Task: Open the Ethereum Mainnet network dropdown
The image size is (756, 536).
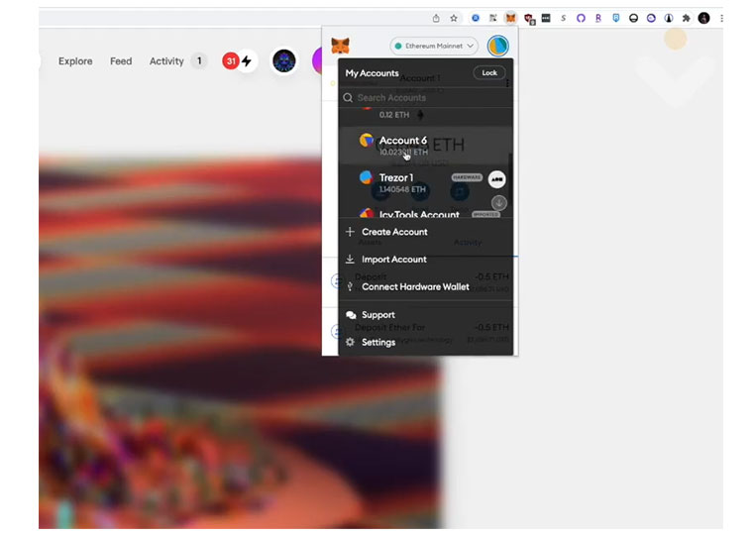Action: pyautogui.click(x=434, y=46)
